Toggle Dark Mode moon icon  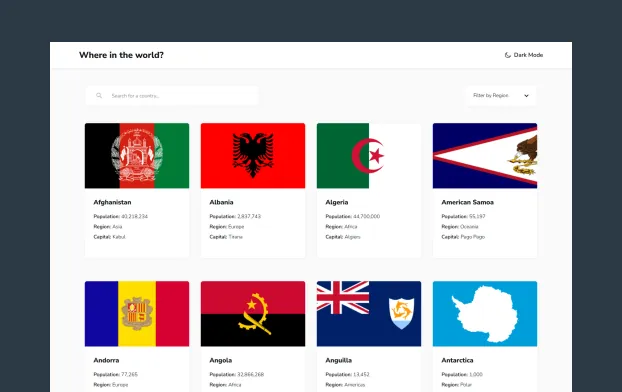click(507, 55)
